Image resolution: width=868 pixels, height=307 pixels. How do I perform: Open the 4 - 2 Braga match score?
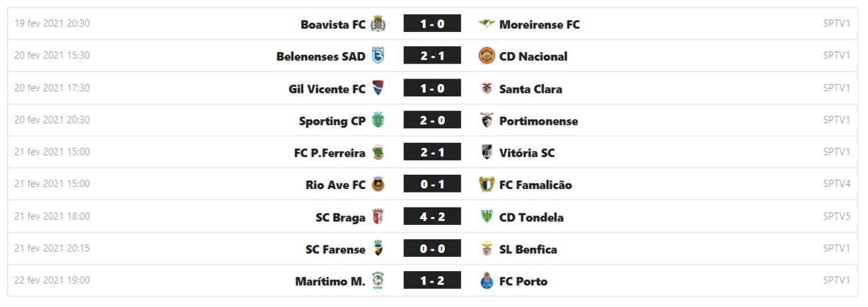[432, 217]
